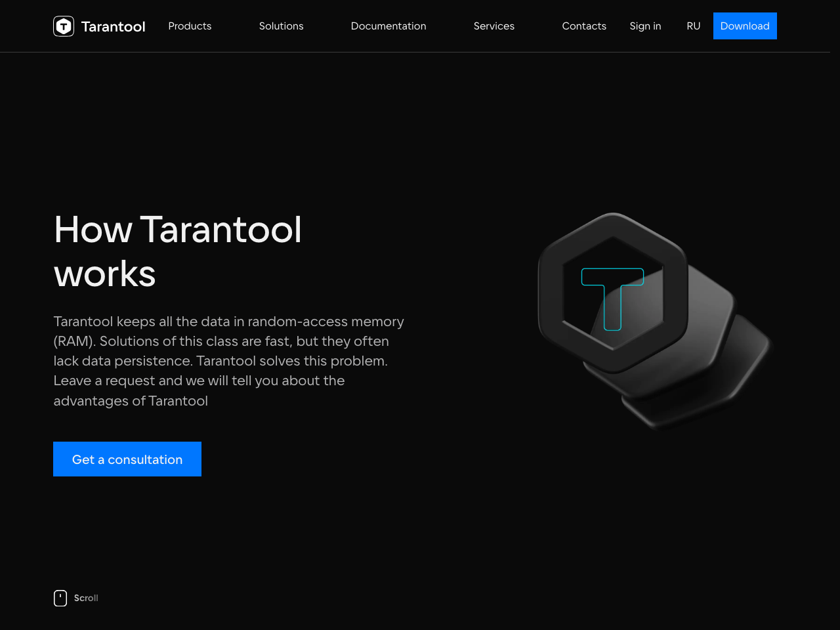Screen dimensions: 840x630
Task: Click the cyan T symbol inside the hexagon
Action: [612, 299]
